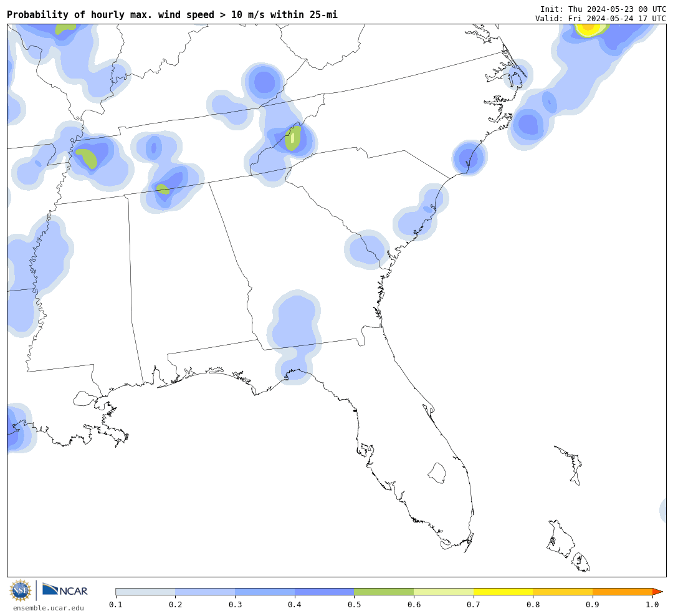Click the plot title about wind speed probability

point(172,14)
